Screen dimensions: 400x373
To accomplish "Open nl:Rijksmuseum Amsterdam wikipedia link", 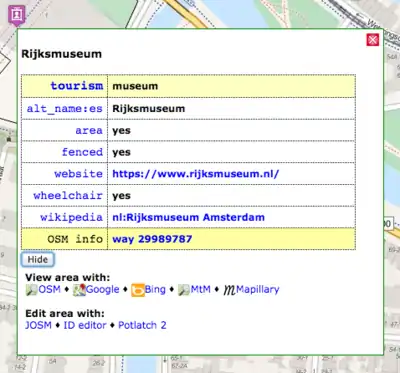I will (x=189, y=217).
